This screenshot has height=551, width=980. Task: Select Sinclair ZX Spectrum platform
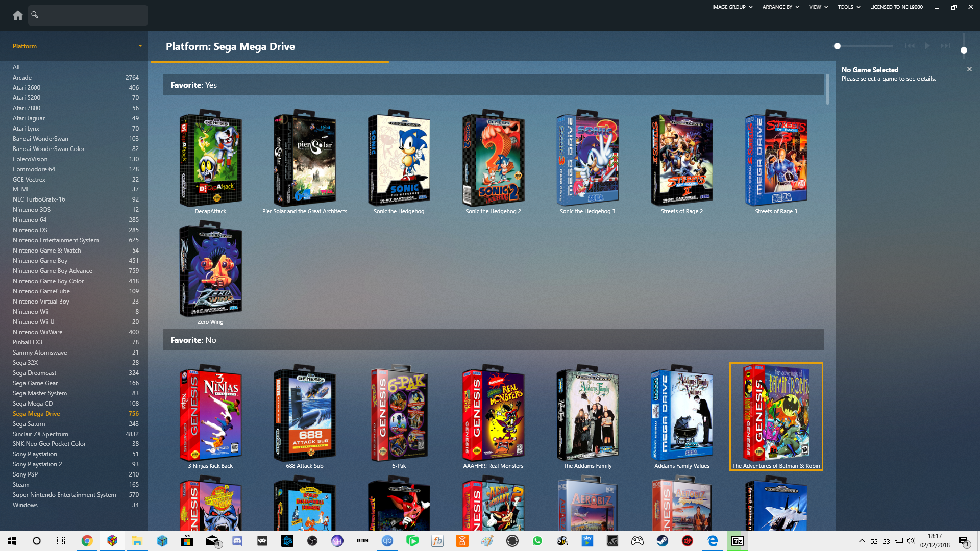point(76,434)
